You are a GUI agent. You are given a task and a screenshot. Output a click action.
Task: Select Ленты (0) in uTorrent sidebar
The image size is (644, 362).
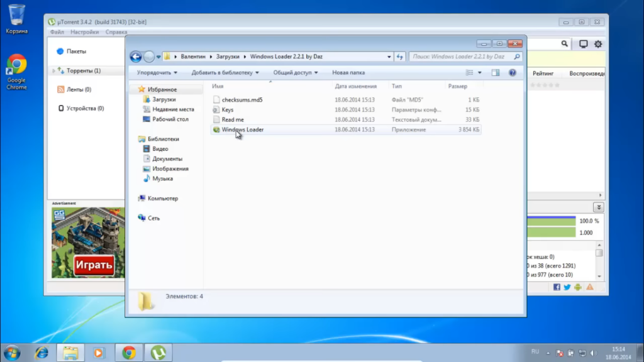pos(79,89)
